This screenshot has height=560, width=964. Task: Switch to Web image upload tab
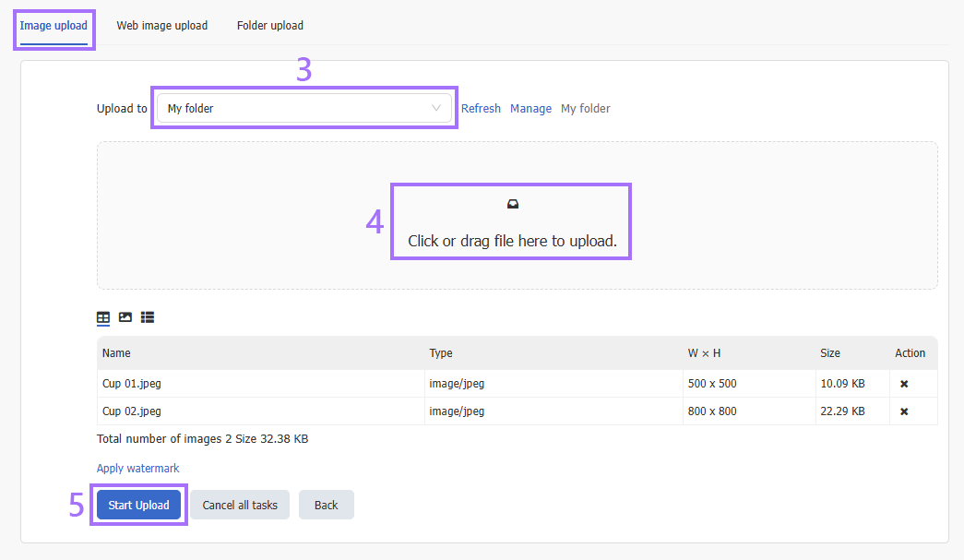point(161,26)
